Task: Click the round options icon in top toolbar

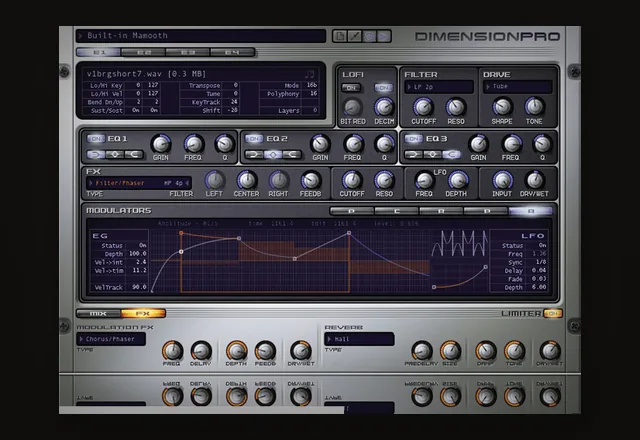Action: pos(369,36)
